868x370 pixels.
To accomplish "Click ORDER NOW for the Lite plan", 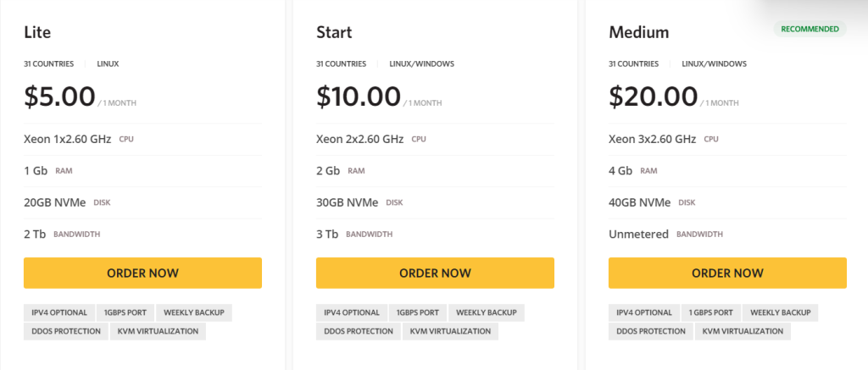I will (142, 273).
